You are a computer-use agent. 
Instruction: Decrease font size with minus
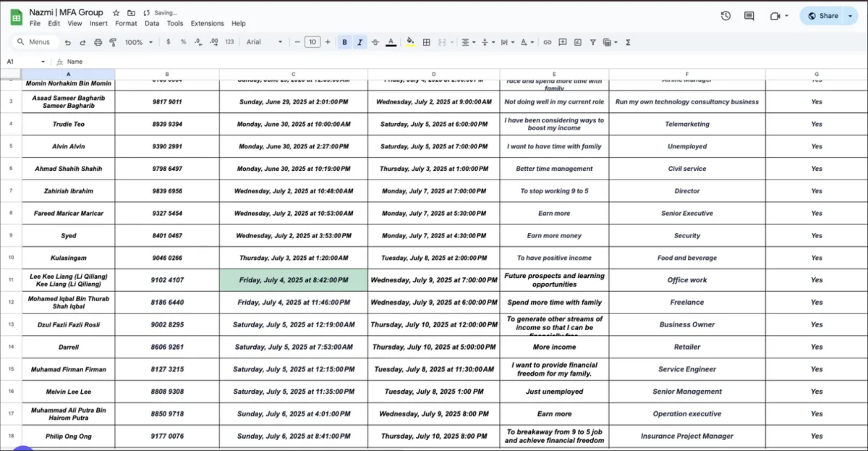click(297, 42)
